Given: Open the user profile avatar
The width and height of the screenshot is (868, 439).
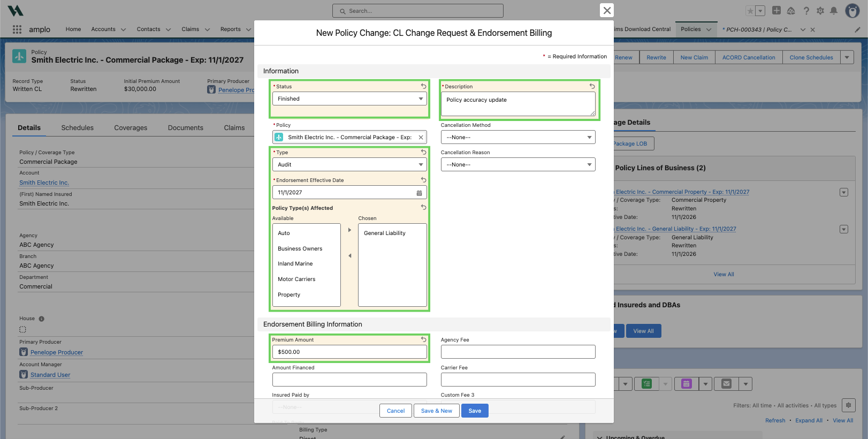Looking at the screenshot, I should click(852, 11).
